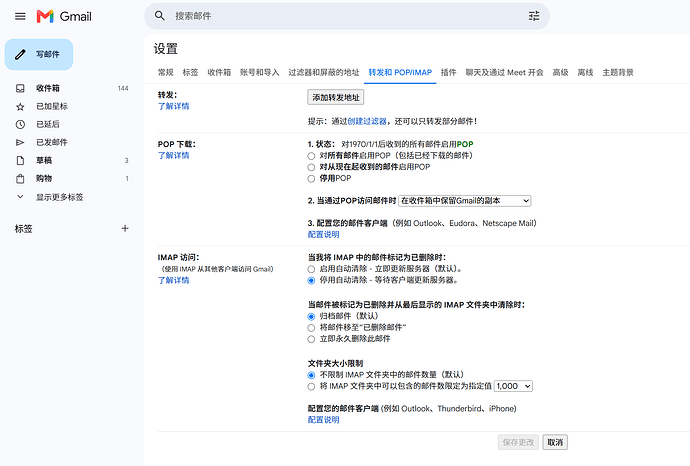Click the 购物 sidebar label
The width and height of the screenshot is (690, 466).
tap(44, 179)
